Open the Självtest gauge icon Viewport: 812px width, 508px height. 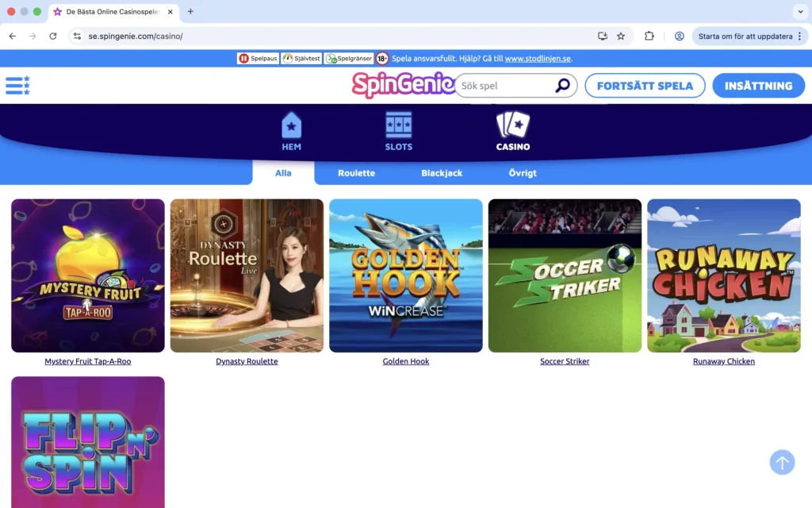[x=287, y=58]
